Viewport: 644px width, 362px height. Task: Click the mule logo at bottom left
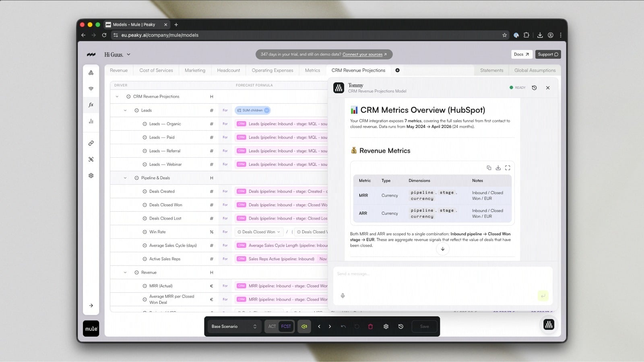coord(91,329)
